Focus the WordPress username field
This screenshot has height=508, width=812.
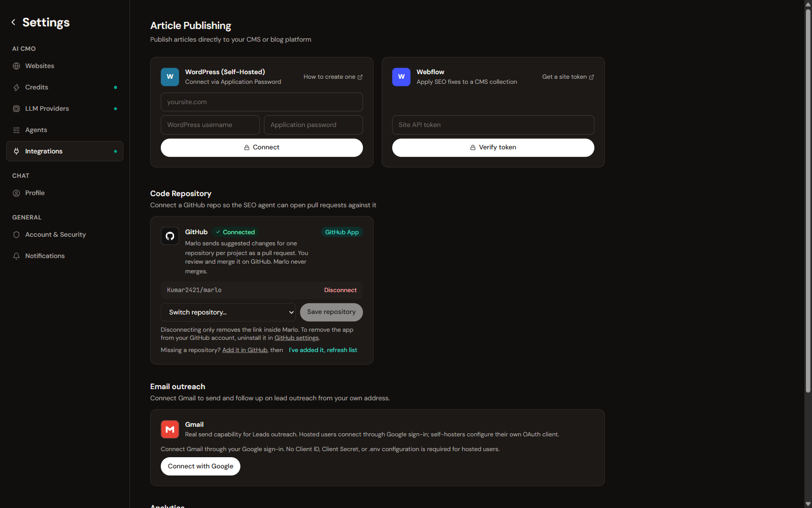point(210,125)
